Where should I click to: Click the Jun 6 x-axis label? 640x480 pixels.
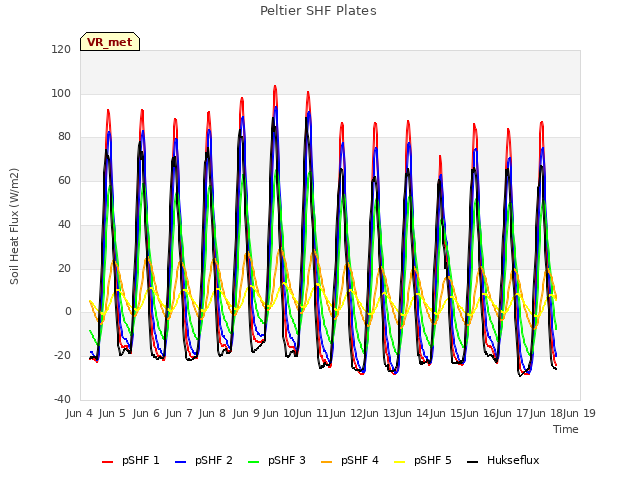point(146,413)
